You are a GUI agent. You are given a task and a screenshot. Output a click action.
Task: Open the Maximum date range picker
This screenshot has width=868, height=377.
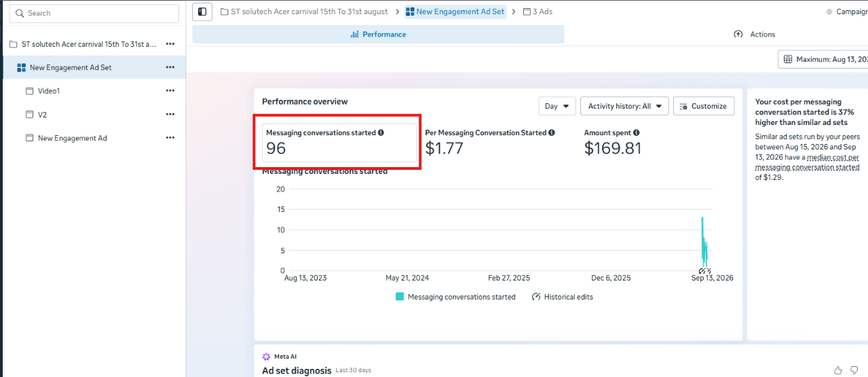(x=824, y=59)
